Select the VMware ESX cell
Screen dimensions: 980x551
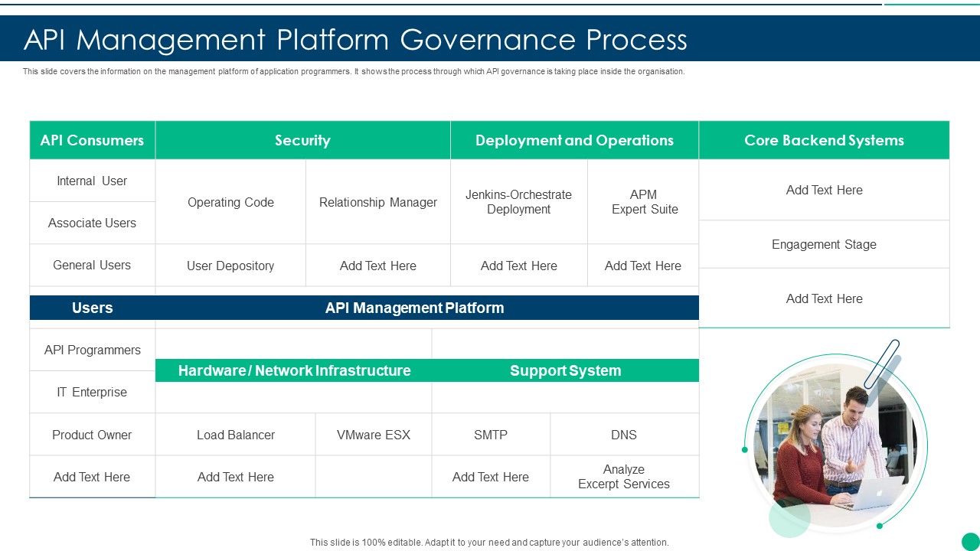(x=374, y=435)
